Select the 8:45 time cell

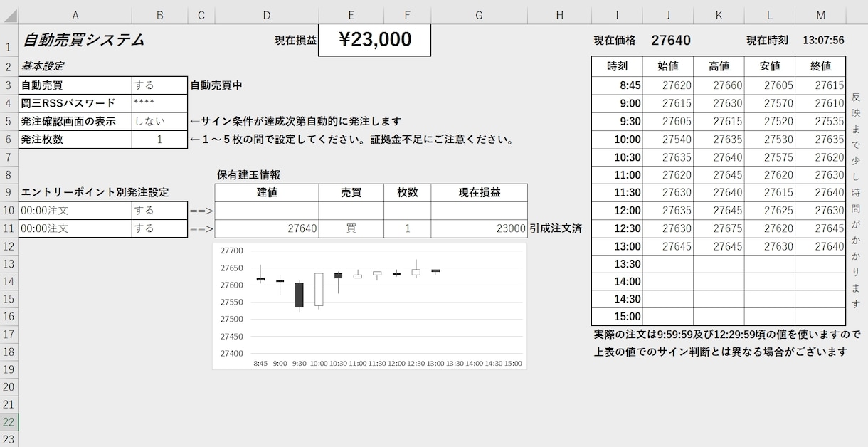point(617,85)
